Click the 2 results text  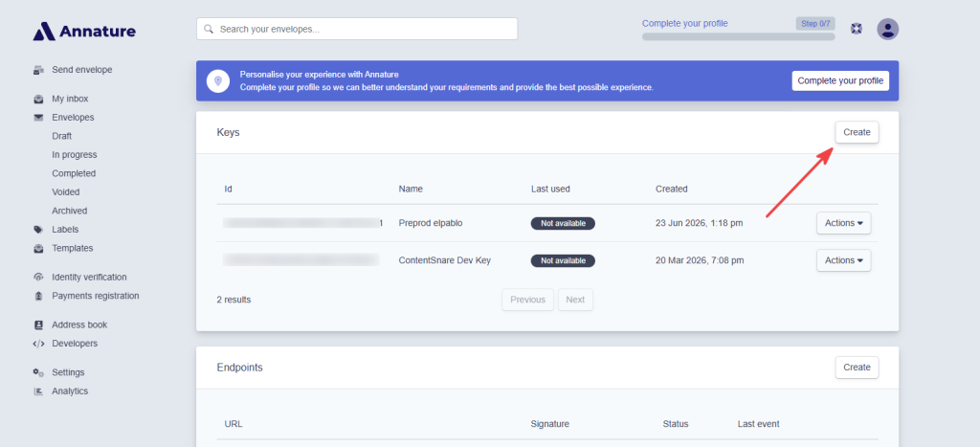pyautogui.click(x=234, y=300)
